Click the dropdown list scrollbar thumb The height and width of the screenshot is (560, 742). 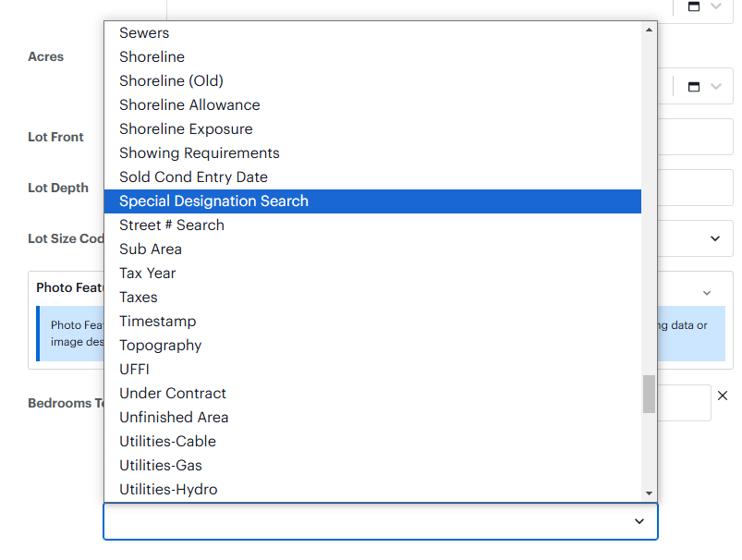pos(649,394)
